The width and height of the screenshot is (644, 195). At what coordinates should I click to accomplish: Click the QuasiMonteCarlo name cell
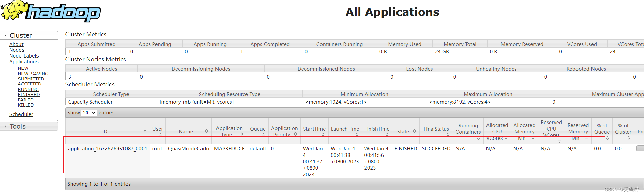189,149
